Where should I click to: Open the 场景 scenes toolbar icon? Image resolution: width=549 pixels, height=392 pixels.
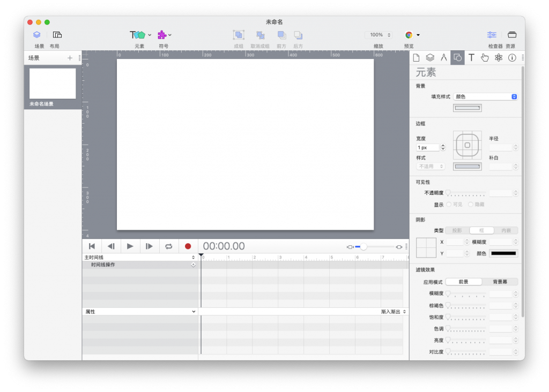pyautogui.click(x=37, y=35)
